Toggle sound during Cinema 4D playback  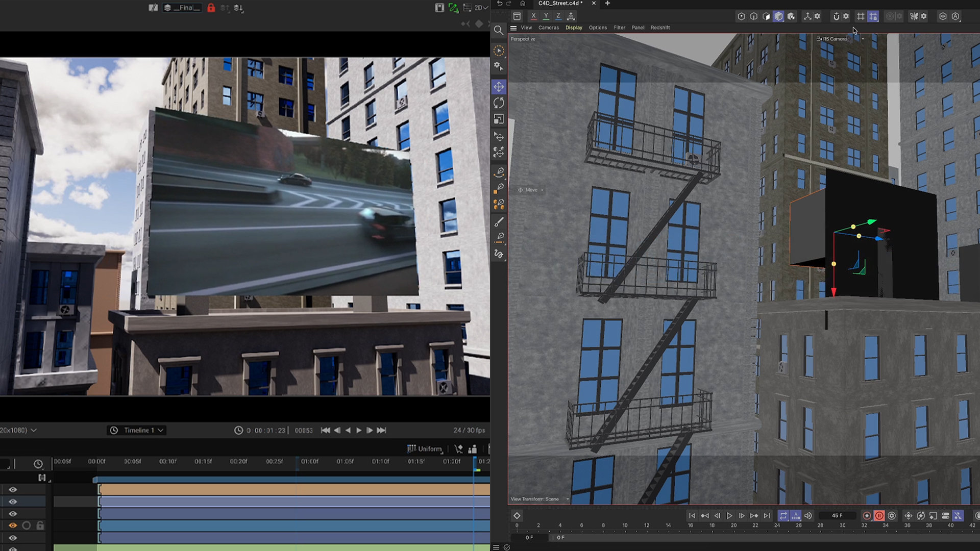point(808,516)
